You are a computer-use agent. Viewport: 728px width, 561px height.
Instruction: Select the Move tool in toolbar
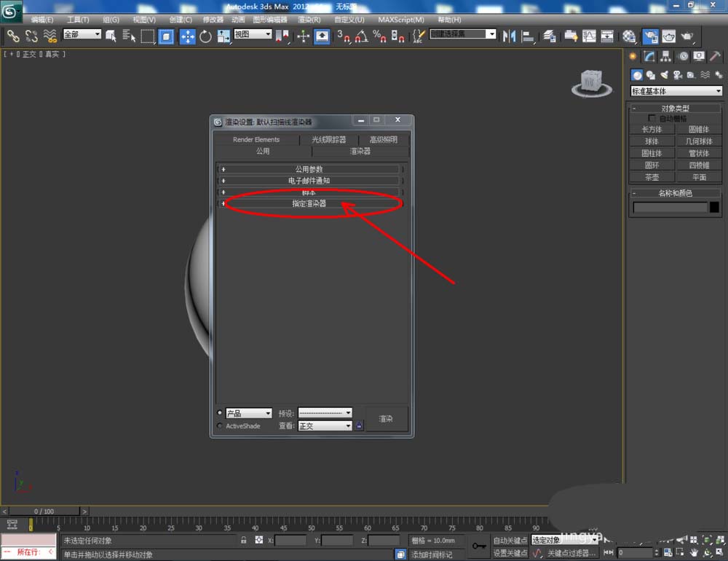click(187, 36)
